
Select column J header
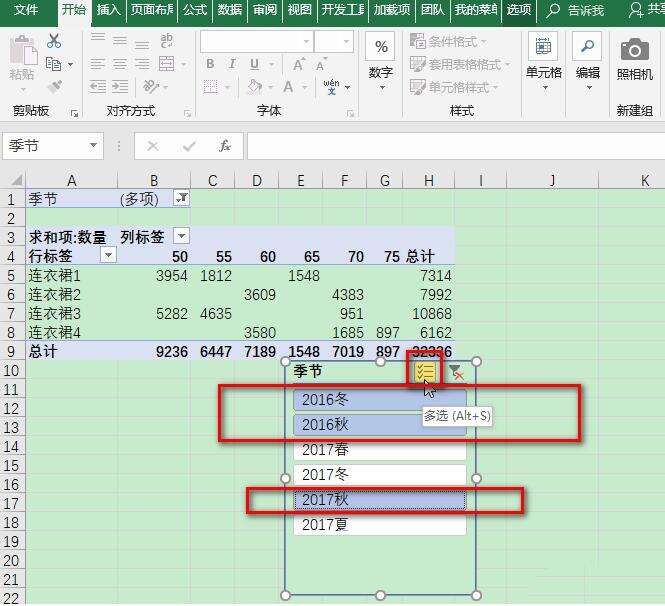click(x=552, y=181)
